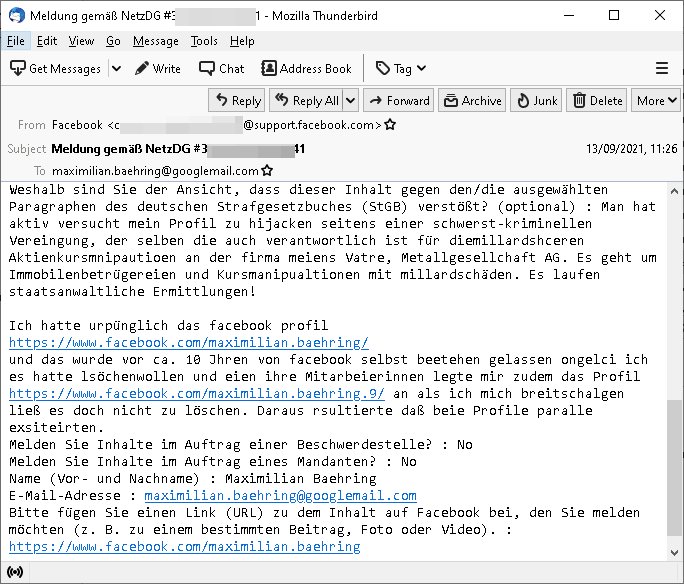
Task: Click the online status icon in status bar
Action: [15, 572]
